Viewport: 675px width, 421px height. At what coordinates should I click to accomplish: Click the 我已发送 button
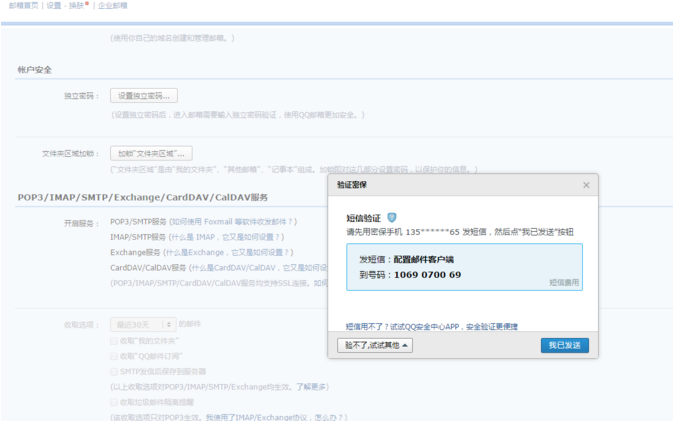tap(565, 345)
